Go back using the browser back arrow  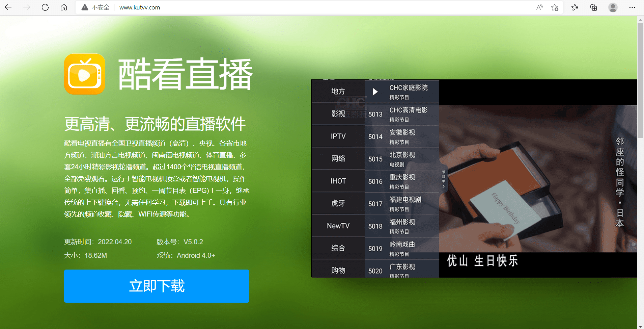pos(9,7)
